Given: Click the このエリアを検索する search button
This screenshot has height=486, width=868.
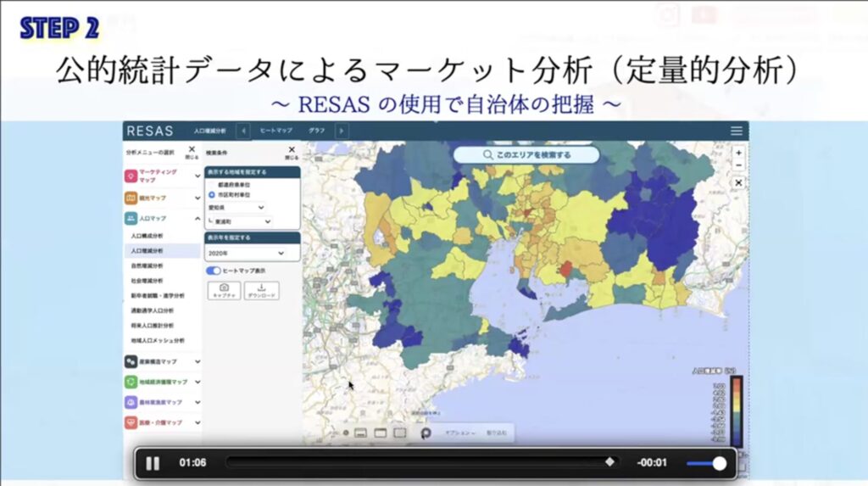Looking at the screenshot, I should 526,154.
